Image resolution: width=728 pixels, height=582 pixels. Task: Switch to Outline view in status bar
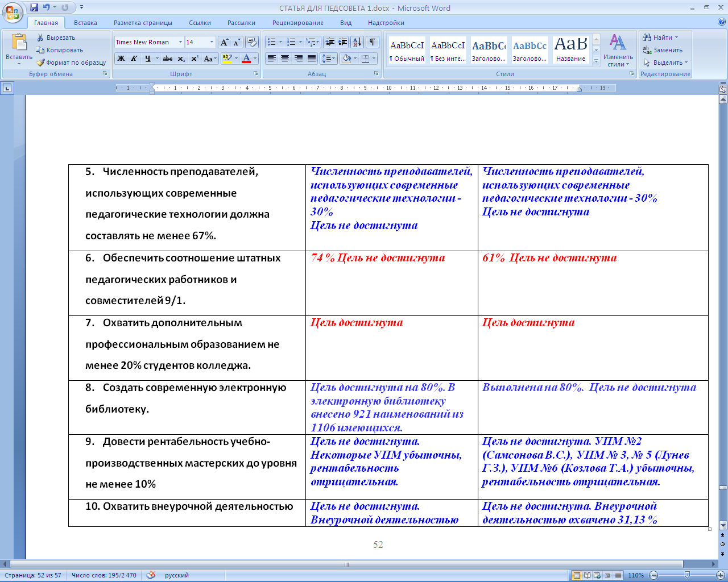pyautogui.click(x=608, y=575)
